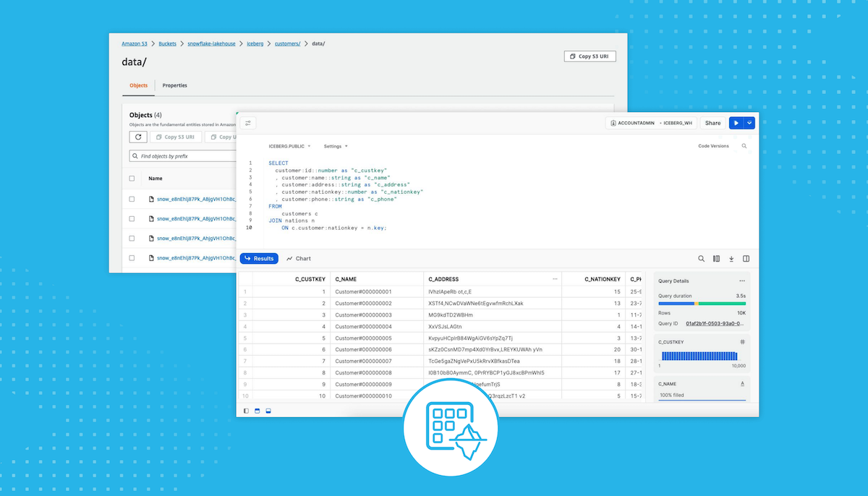Open the Query ID link in Query Details
Viewport: 868px width, 496px height.
click(x=714, y=323)
